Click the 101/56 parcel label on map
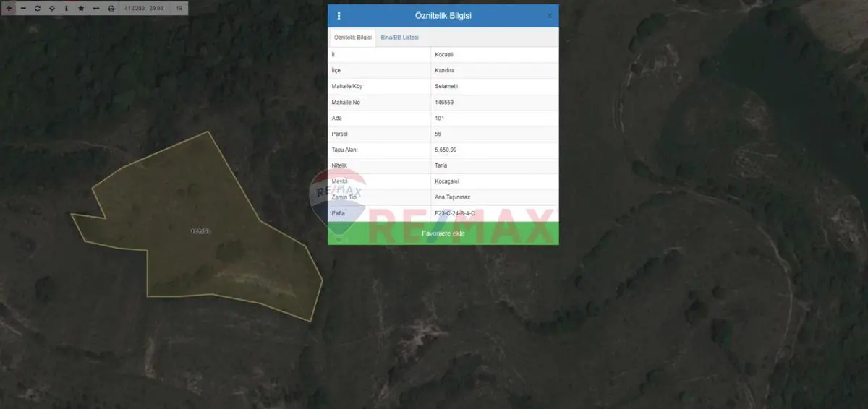 point(200,231)
